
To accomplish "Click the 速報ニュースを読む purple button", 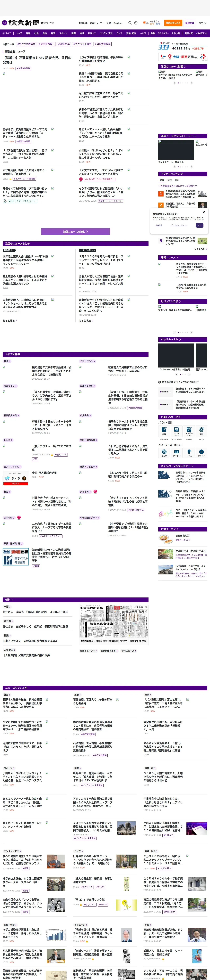I will 75,231.
